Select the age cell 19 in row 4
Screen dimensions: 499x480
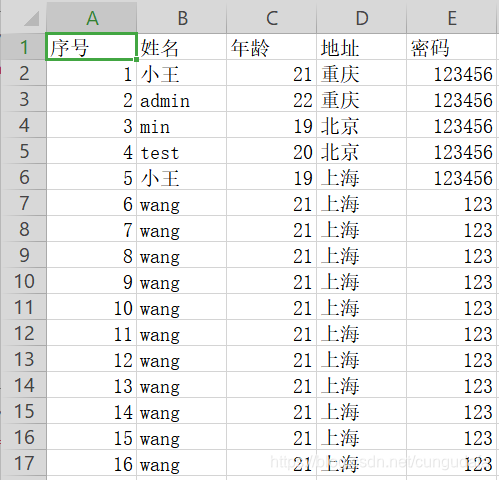[272, 125]
